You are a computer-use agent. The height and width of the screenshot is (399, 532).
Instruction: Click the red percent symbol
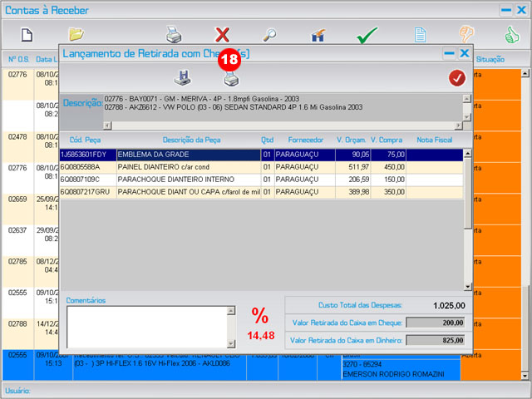(260, 316)
